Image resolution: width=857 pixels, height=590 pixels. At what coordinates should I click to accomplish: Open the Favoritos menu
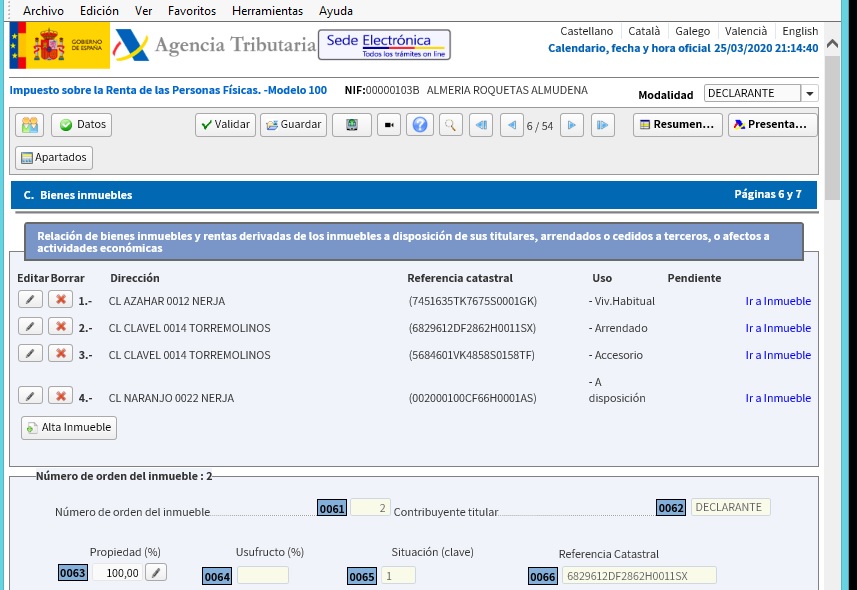click(x=190, y=11)
